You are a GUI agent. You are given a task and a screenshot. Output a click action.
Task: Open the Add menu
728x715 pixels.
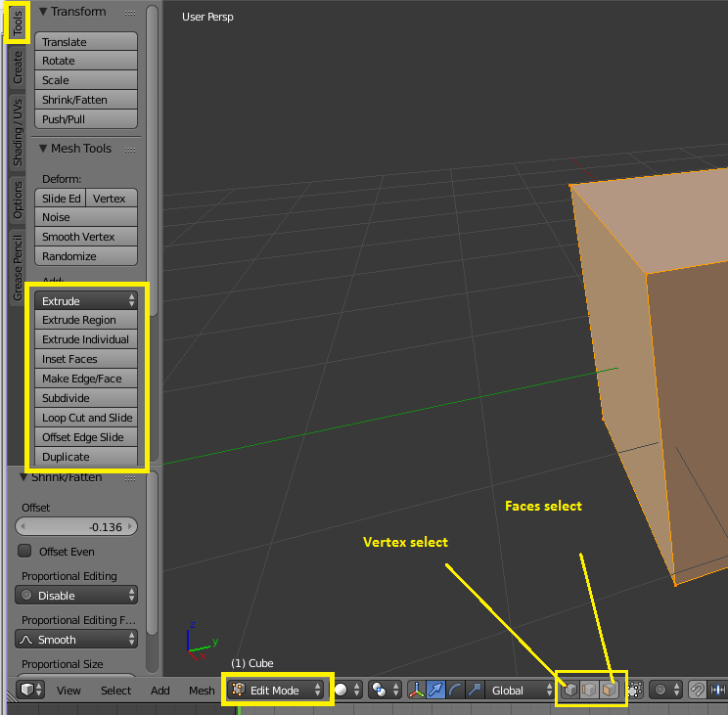click(x=160, y=691)
